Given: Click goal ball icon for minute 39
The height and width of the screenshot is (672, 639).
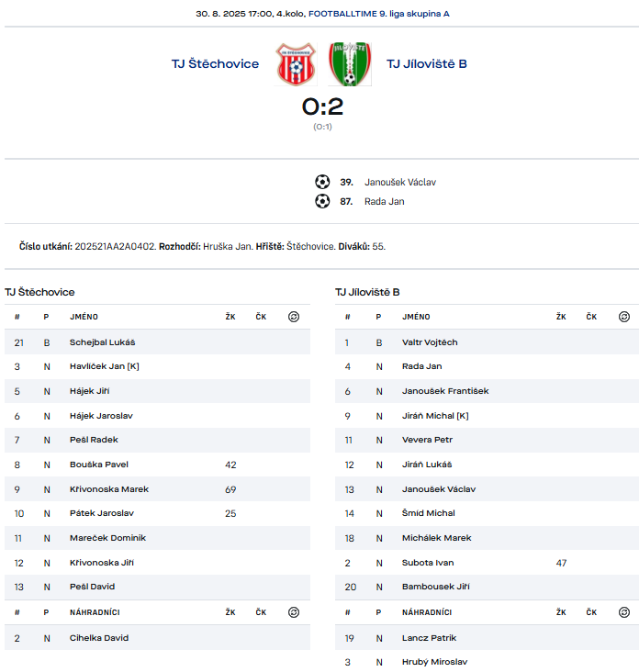Looking at the screenshot, I should [x=322, y=182].
